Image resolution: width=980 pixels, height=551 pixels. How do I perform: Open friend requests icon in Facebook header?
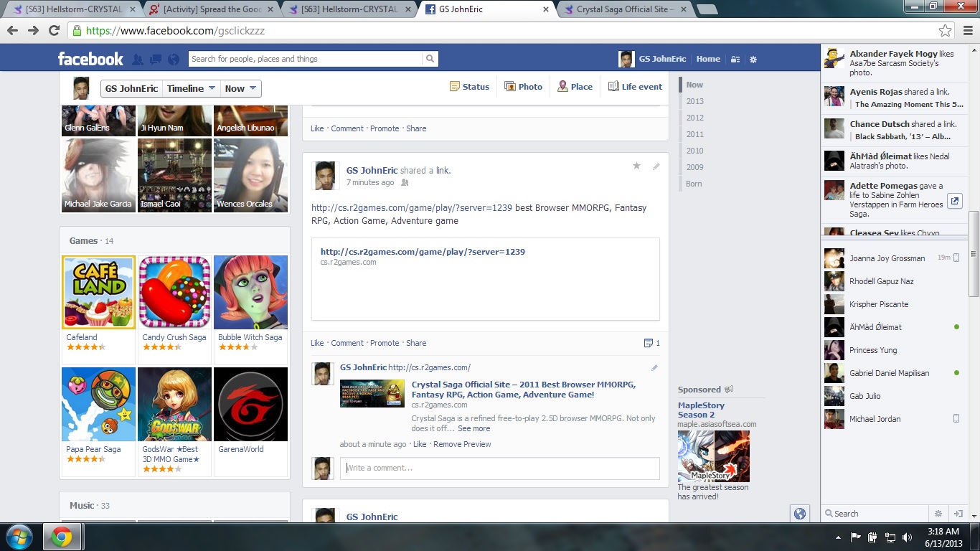click(x=137, y=60)
